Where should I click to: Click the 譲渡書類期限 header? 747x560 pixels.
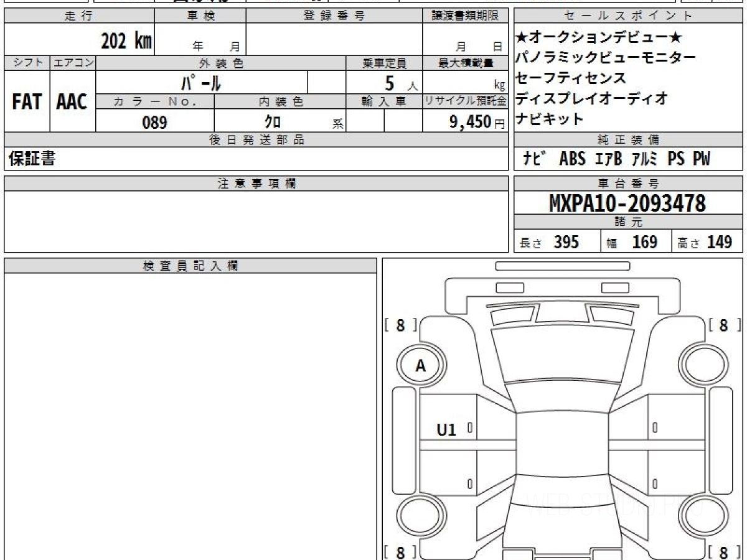point(465,17)
